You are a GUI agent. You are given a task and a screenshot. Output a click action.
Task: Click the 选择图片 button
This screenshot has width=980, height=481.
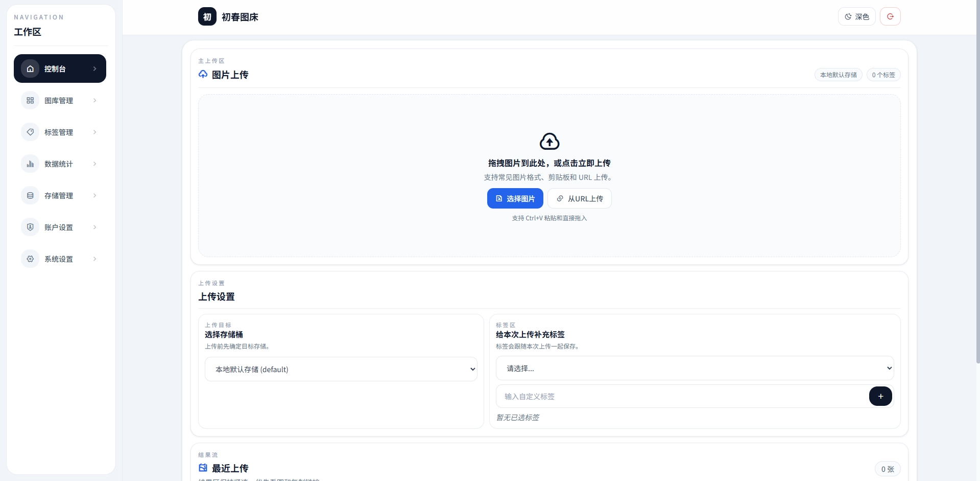coord(515,198)
